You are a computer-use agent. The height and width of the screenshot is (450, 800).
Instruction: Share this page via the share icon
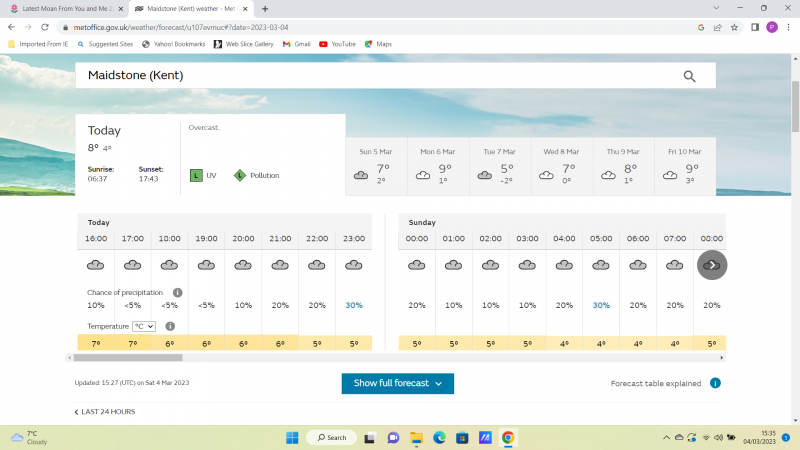tap(717, 28)
